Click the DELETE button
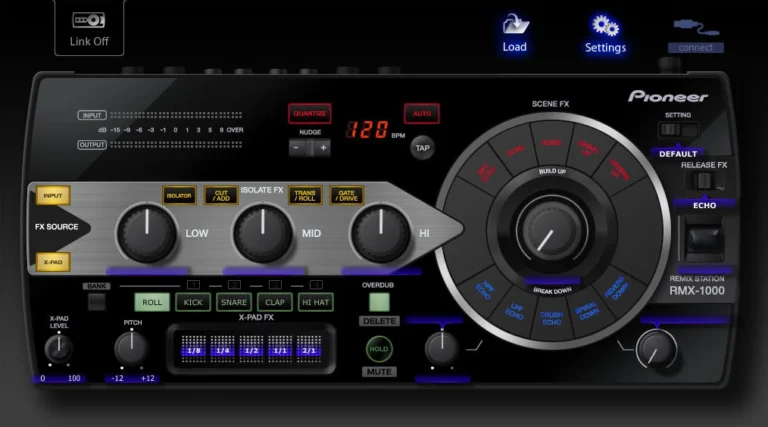Image resolution: width=768 pixels, height=427 pixels. coord(380,321)
